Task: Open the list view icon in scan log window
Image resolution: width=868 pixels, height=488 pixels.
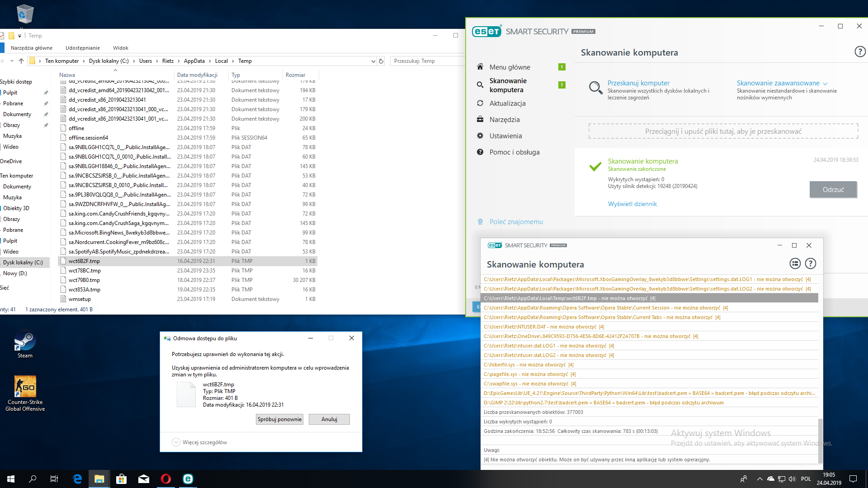Action: click(x=795, y=263)
